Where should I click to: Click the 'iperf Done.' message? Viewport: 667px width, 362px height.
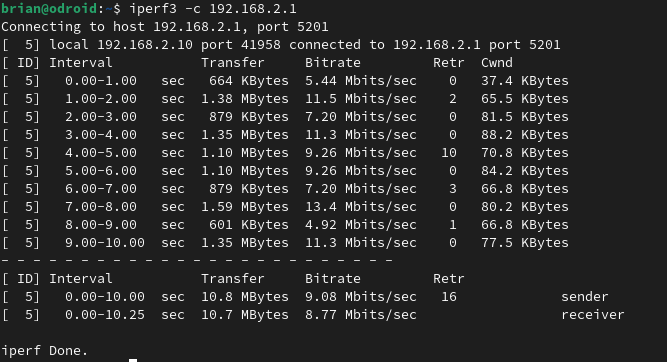coord(44,351)
